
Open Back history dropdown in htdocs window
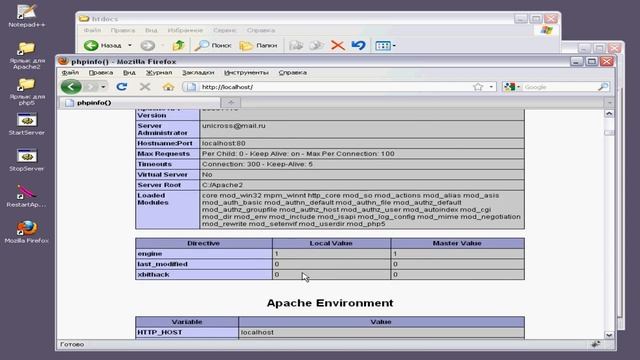(x=130, y=45)
